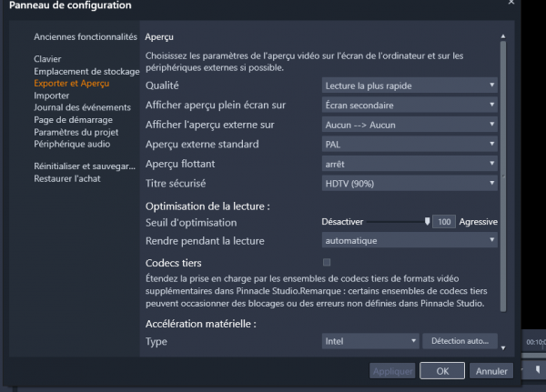This screenshot has height=392, width=546.
Task: Change Aperçu externe standard PAL dropdown
Action: coord(409,144)
